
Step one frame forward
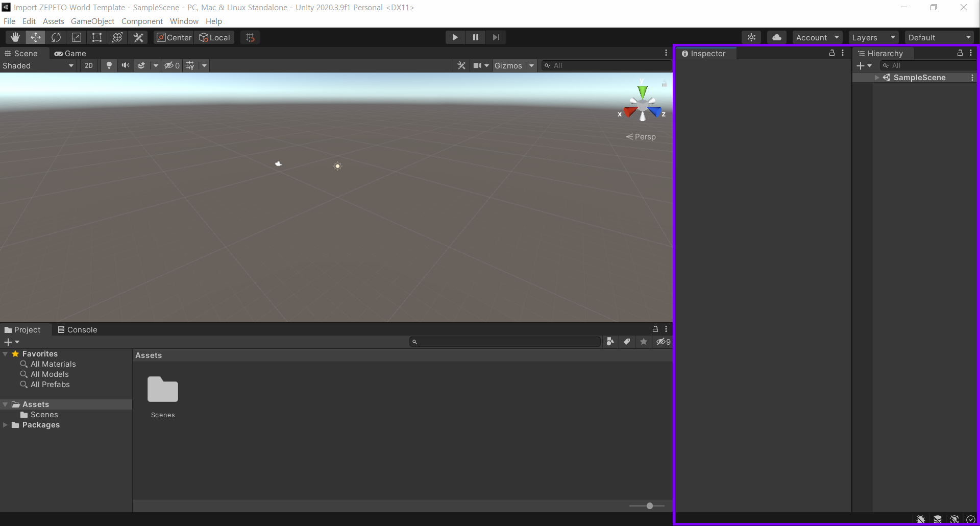[496, 37]
